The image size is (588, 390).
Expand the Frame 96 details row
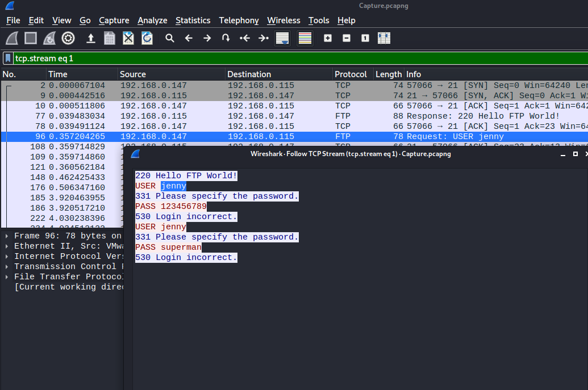tap(7, 236)
